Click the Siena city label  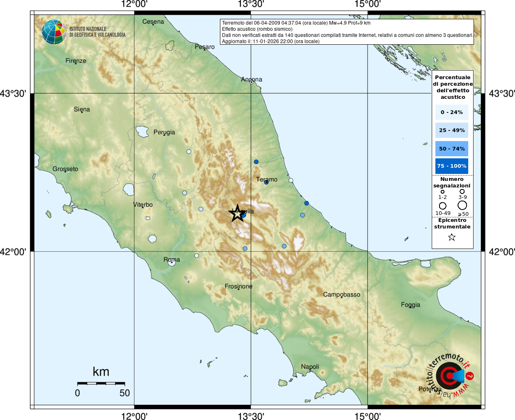pos(82,110)
